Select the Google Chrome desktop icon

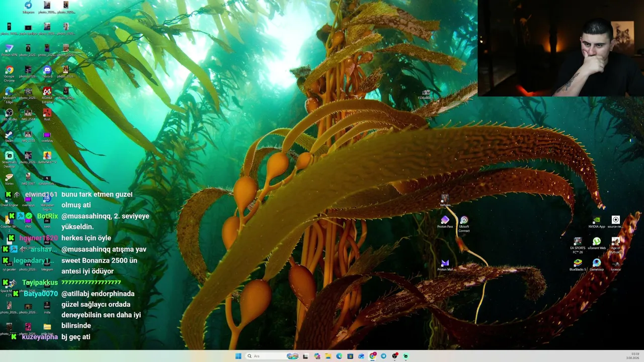point(9,73)
